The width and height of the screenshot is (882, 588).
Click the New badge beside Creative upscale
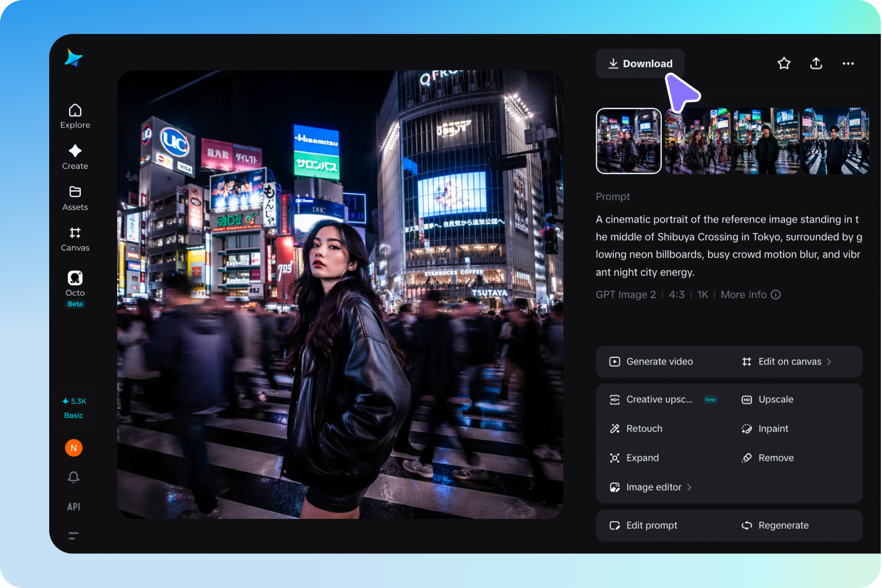710,399
